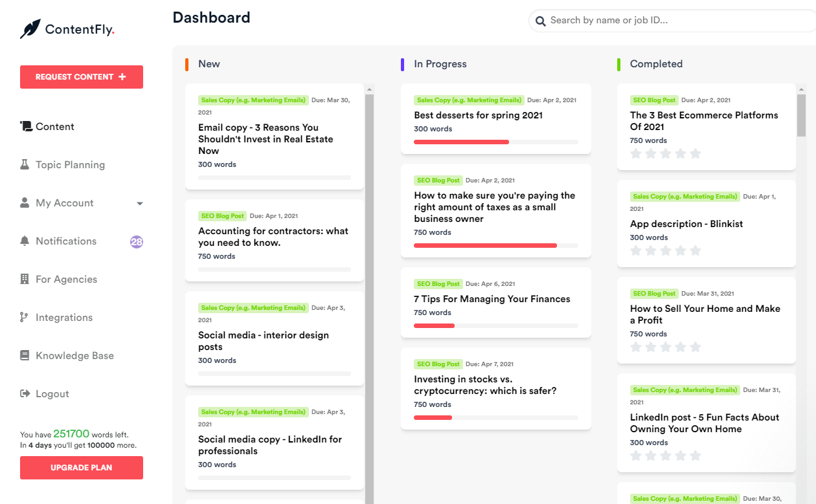Open 7 Tips For Managing Your Finances
The height and width of the screenshot is (504, 816).
(x=496, y=303)
